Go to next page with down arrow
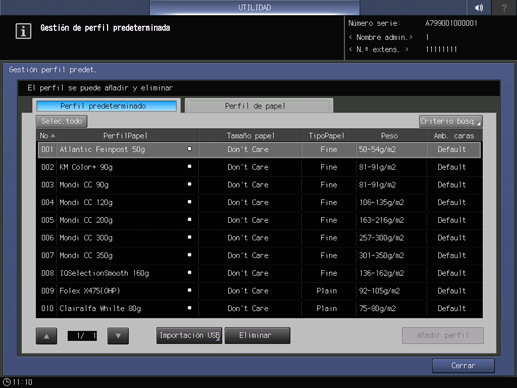The width and height of the screenshot is (517, 388). click(118, 336)
